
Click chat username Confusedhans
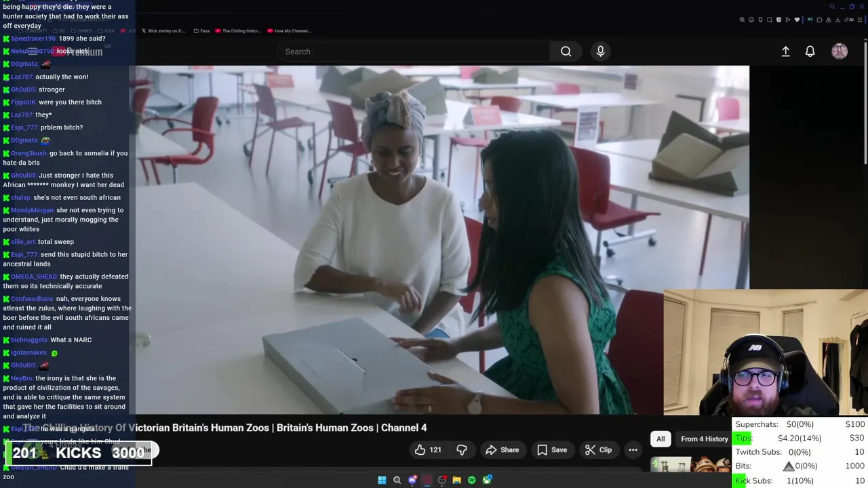[32, 299]
